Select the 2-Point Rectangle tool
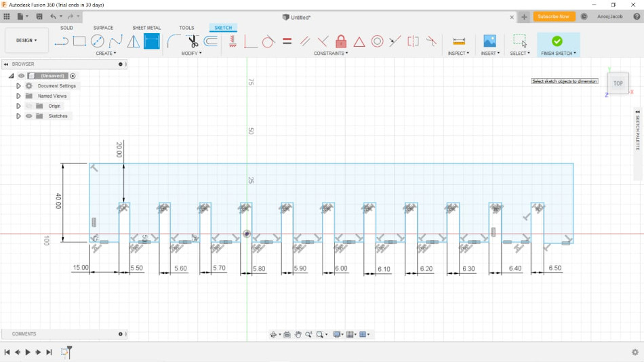This screenshot has height=362, width=644. click(79, 41)
